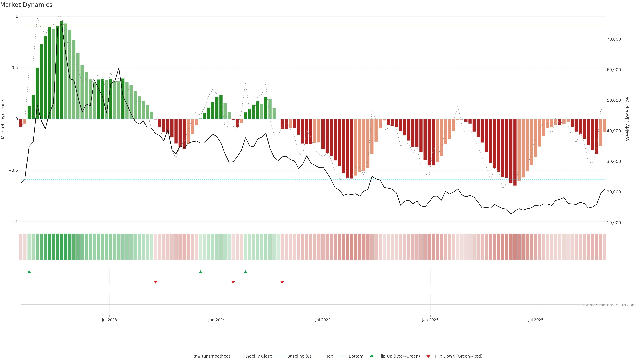Viewport: 644px width, 362px height.
Task: Click the last green flip-up triangle marker
Action: point(246,272)
